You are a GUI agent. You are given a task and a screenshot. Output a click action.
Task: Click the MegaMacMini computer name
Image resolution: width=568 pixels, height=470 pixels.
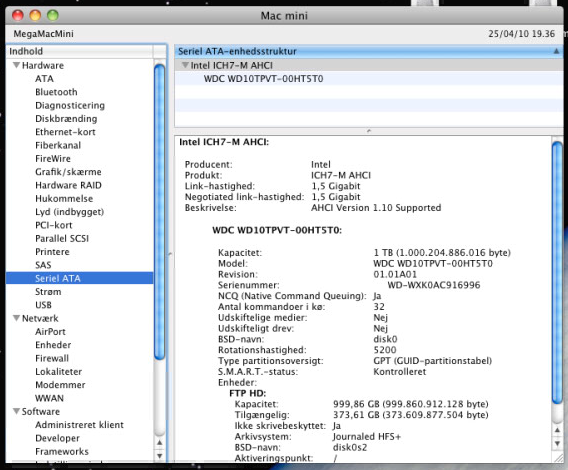(43, 34)
